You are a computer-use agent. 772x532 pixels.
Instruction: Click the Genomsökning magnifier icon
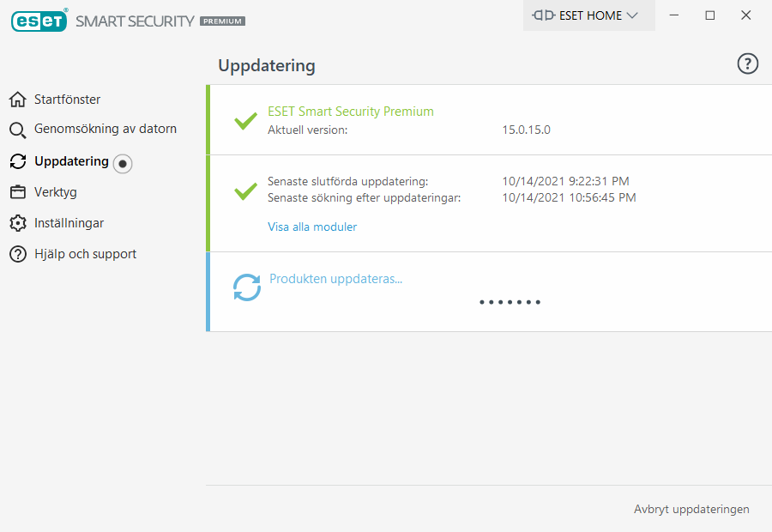tap(18, 130)
